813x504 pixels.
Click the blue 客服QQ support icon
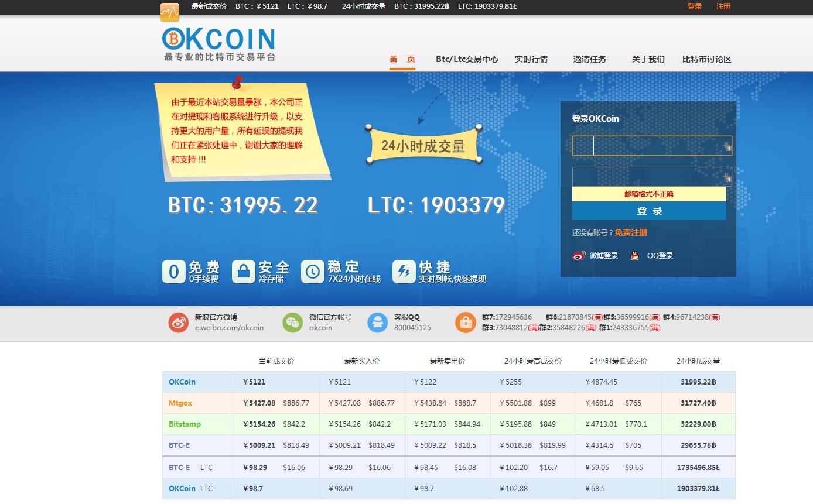pos(378,323)
